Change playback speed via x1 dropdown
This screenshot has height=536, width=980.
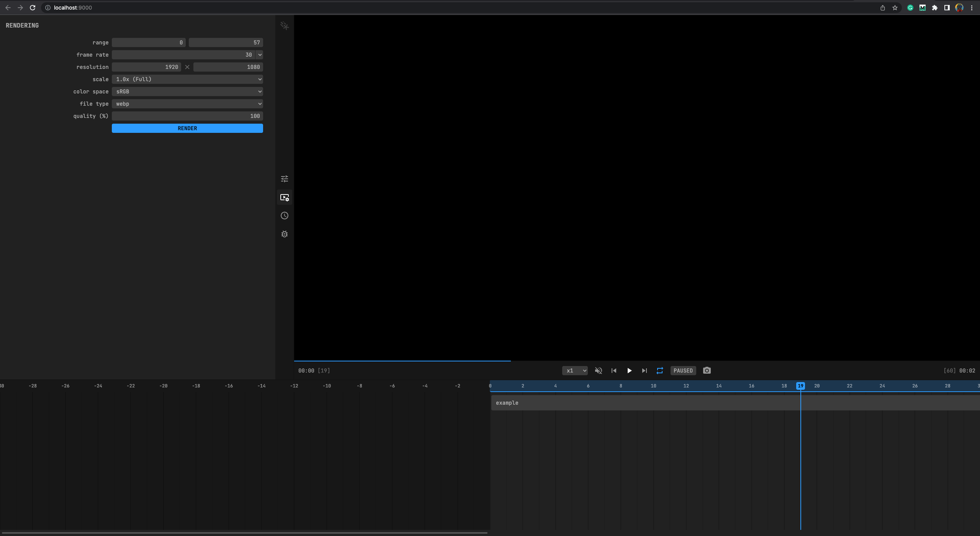(x=575, y=370)
